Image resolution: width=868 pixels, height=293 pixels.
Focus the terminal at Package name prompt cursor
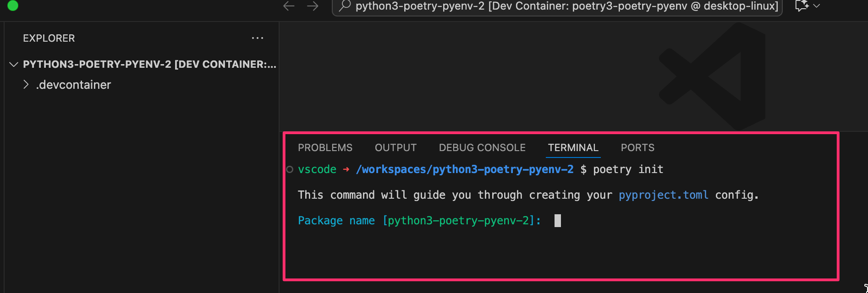coord(557,221)
